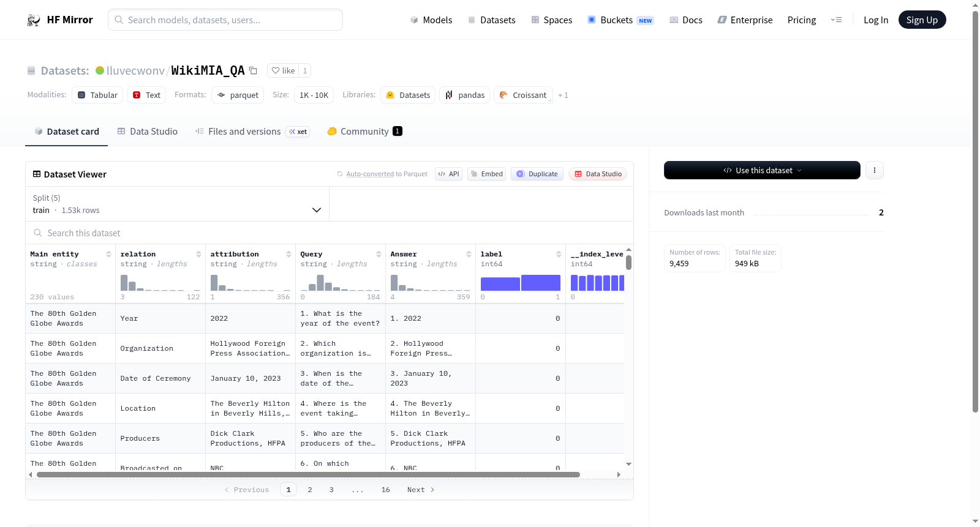Click the relation column length histogram
Image resolution: width=980 pixels, height=527 pixels.
tap(160, 283)
